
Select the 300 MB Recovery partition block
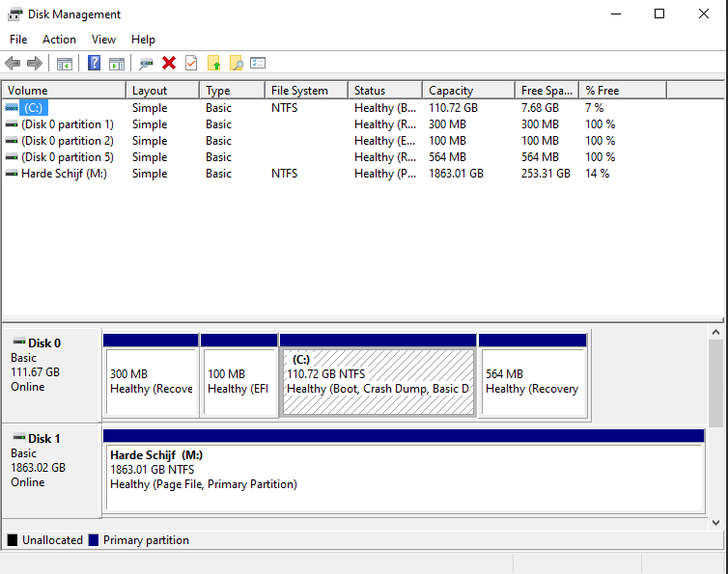(151, 375)
